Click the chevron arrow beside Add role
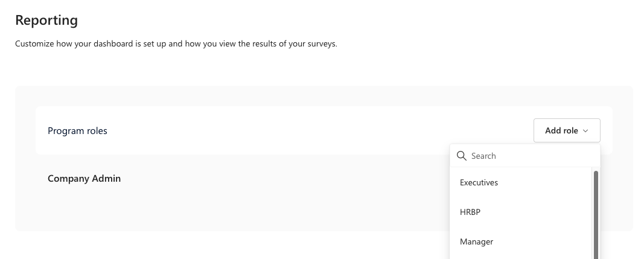Screen dimensions: 644x259 pyautogui.click(x=585, y=131)
